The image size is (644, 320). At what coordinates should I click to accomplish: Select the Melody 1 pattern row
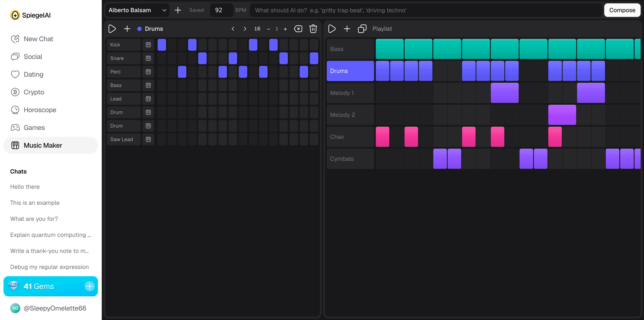[350, 93]
